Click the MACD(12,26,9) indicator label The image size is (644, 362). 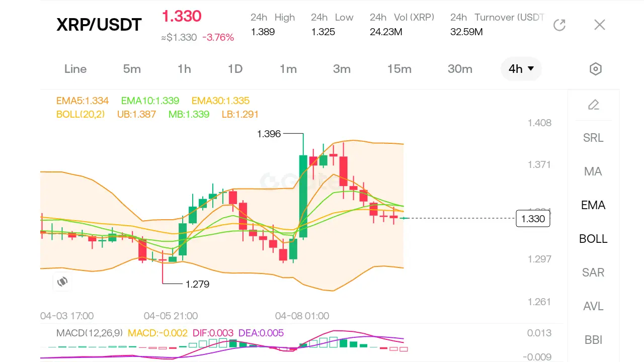tap(89, 333)
